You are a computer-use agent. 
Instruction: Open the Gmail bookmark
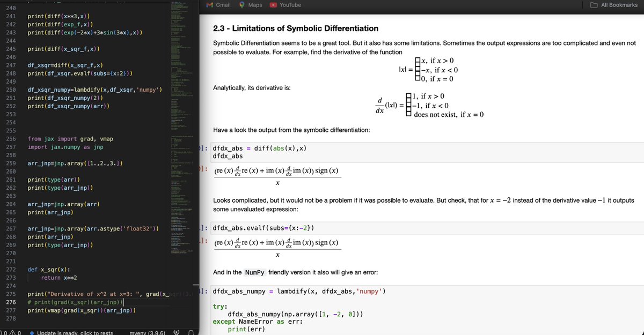pyautogui.click(x=218, y=5)
